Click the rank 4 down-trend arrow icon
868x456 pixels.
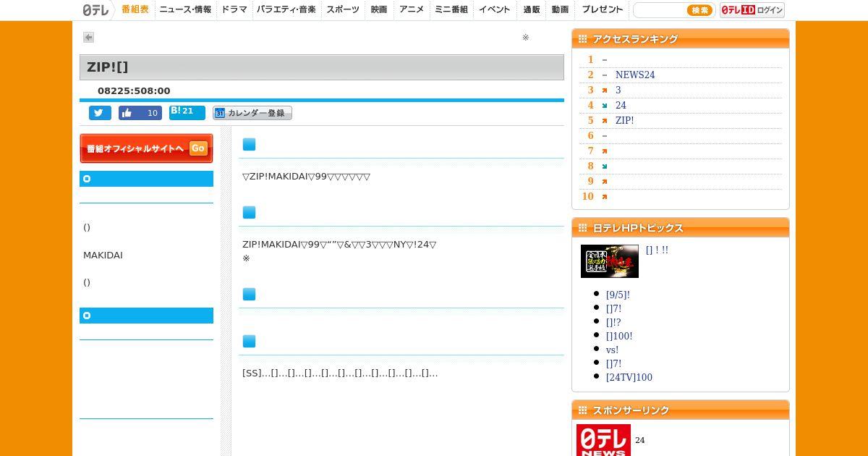(x=605, y=106)
